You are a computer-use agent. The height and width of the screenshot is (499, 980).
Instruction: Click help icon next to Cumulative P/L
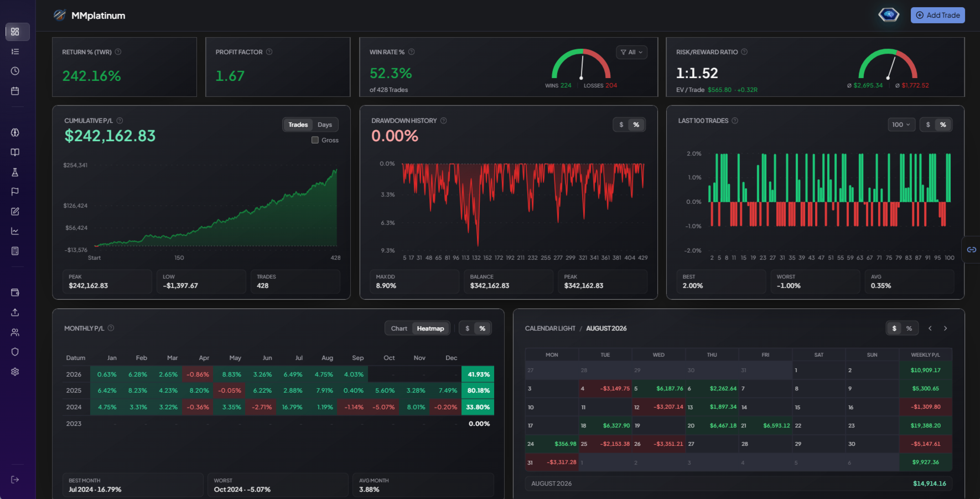click(120, 120)
